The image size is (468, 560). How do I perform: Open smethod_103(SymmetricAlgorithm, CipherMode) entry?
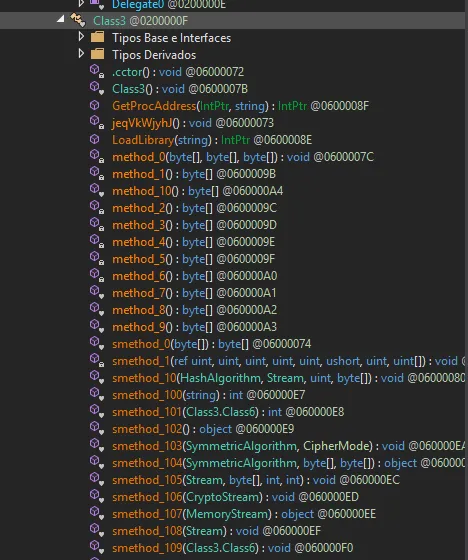click(288, 446)
